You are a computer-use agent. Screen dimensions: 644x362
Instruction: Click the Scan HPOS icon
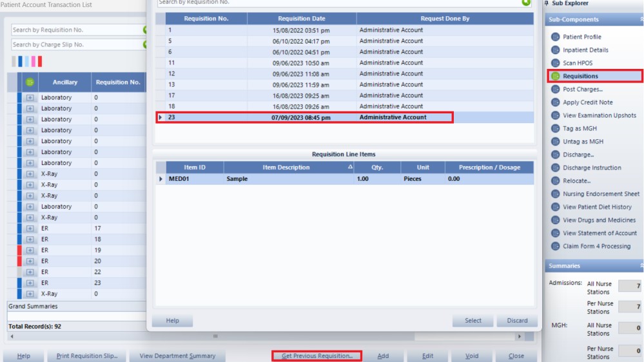click(555, 63)
